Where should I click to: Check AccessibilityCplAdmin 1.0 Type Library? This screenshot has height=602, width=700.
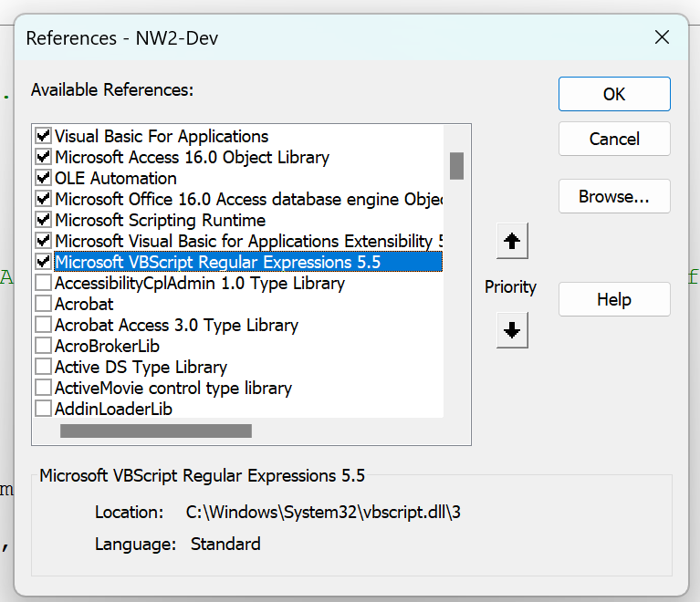tap(43, 283)
